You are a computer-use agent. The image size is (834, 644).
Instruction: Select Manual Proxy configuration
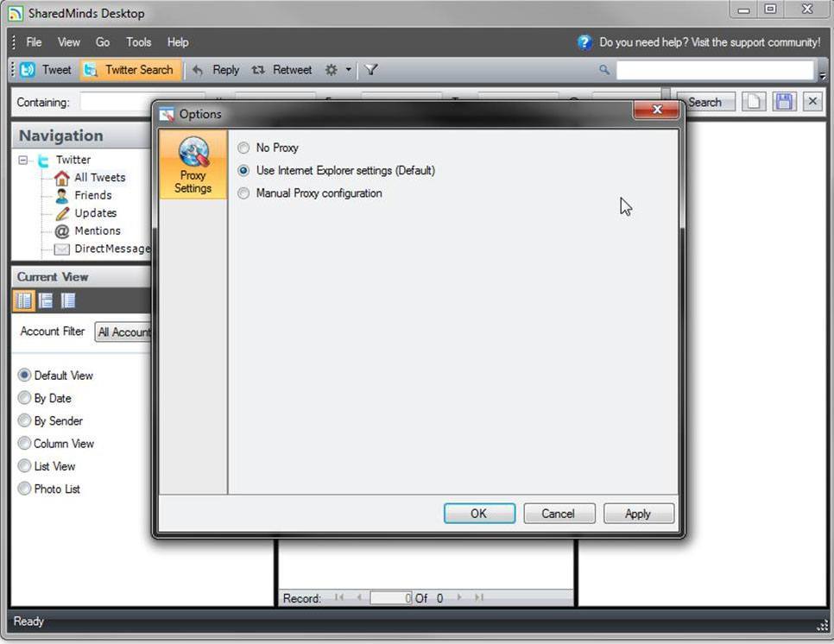[x=243, y=193]
